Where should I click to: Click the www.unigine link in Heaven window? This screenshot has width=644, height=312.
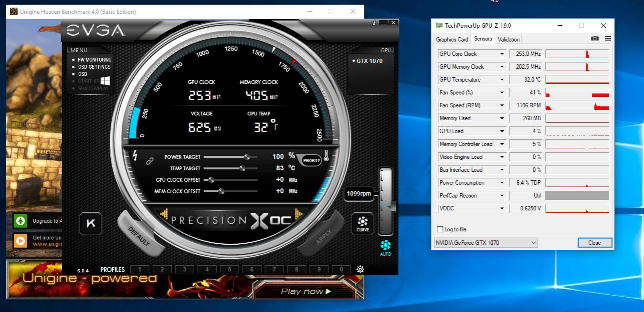(x=47, y=244)
